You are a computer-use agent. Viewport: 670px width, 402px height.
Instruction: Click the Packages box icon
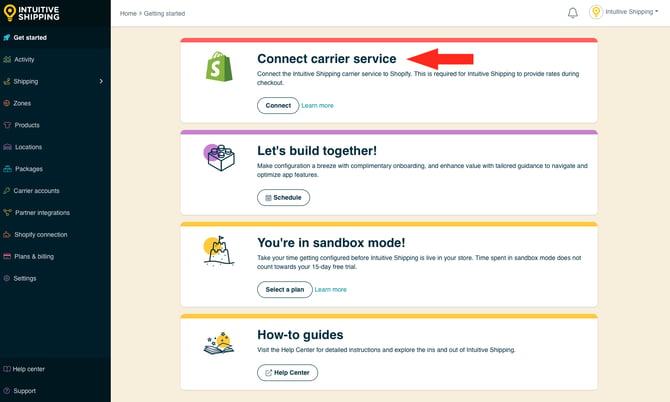pos(7,169)
